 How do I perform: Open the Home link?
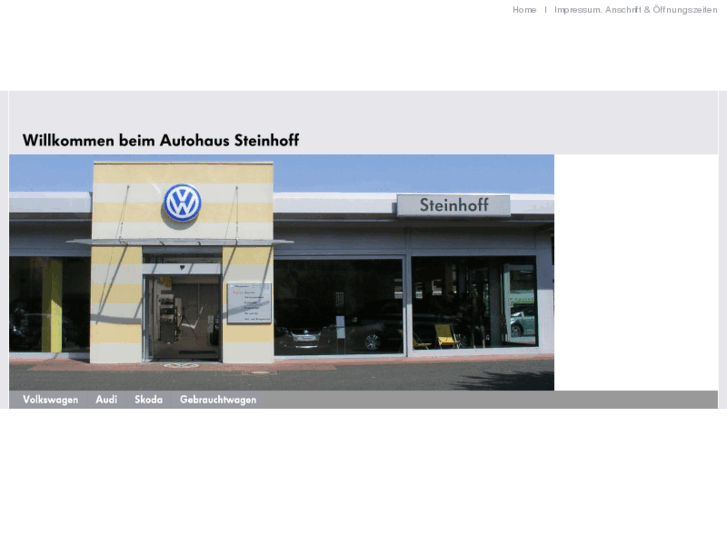pyautogui.click(x=524, y=10)
